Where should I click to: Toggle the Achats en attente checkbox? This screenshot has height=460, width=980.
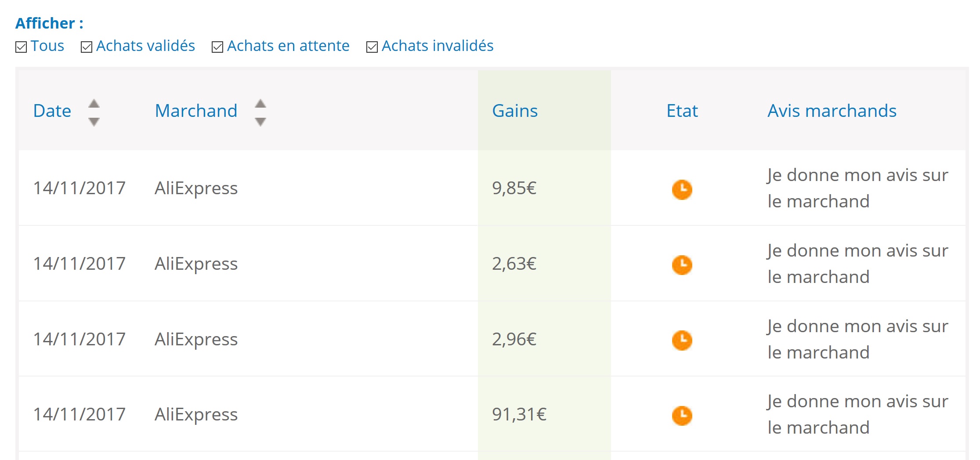coord(217,47)
